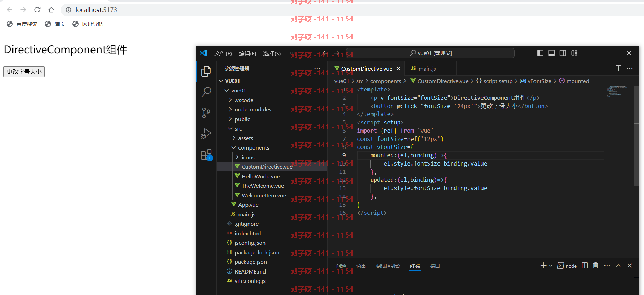The width and height of the screenshot is (644, 295).
Task: Go forward in VS Code navigation
Action: [337, 53]
